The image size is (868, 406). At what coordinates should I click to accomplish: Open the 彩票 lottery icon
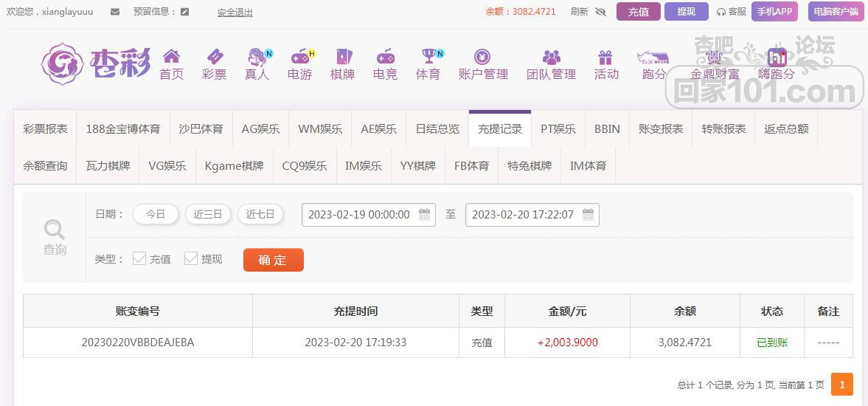(214, 56)
